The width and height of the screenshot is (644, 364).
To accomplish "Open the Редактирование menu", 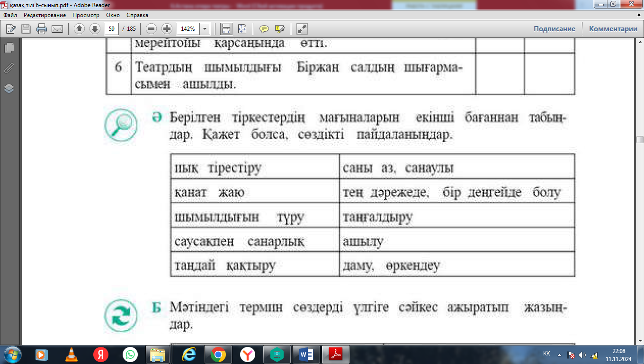I will tap(45, 15).
